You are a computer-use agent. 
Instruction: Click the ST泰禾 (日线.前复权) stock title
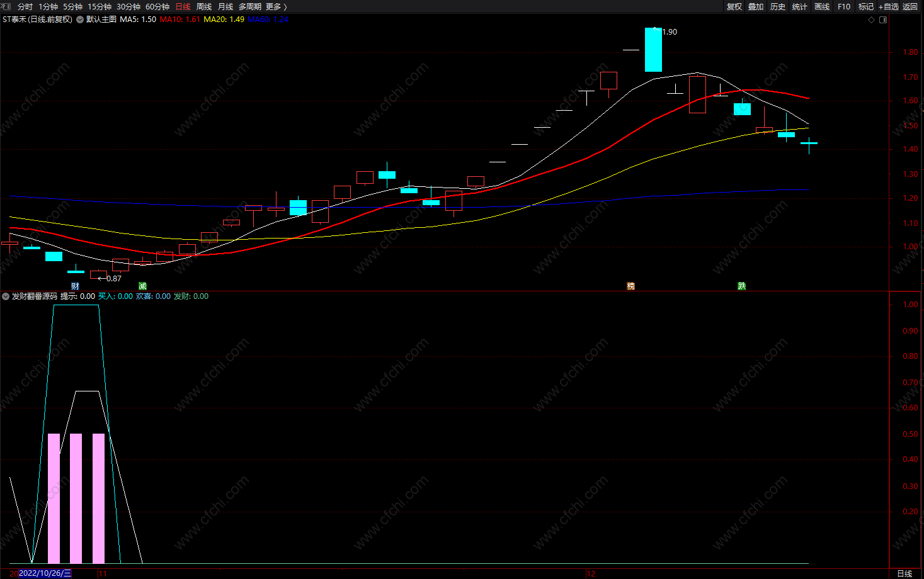pos(37,20)
